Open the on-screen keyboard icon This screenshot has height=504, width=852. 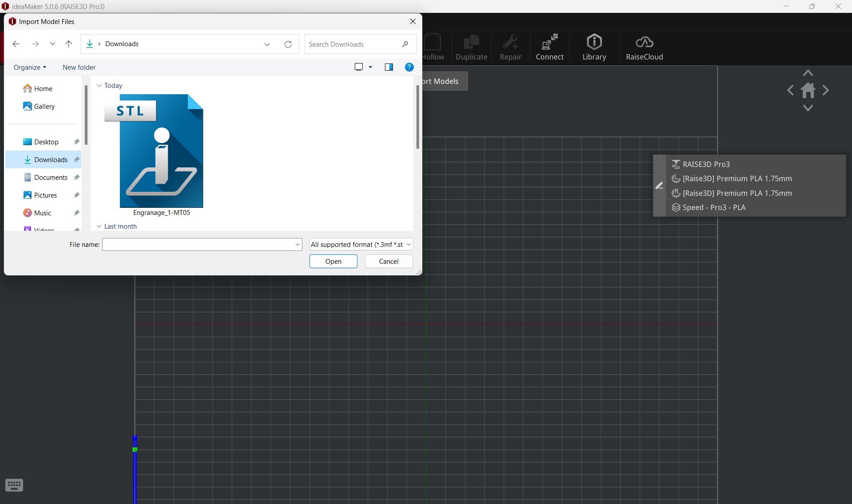[14, 485]
